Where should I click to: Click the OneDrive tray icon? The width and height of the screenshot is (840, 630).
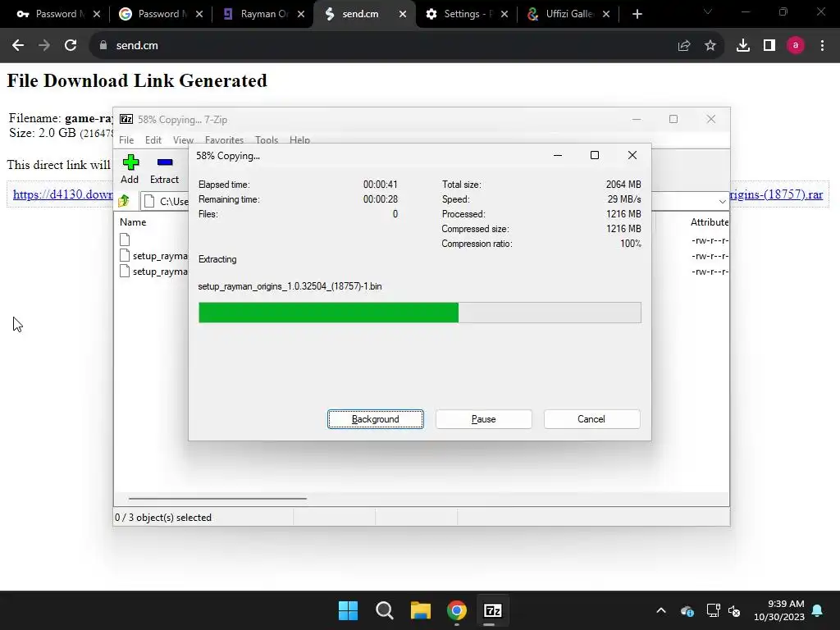pos(687,610)
